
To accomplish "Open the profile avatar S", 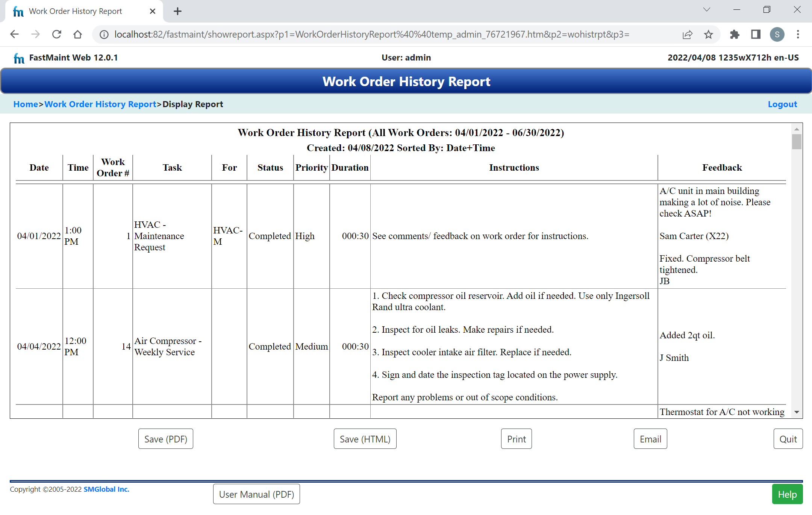I will [x=777, y=35].
